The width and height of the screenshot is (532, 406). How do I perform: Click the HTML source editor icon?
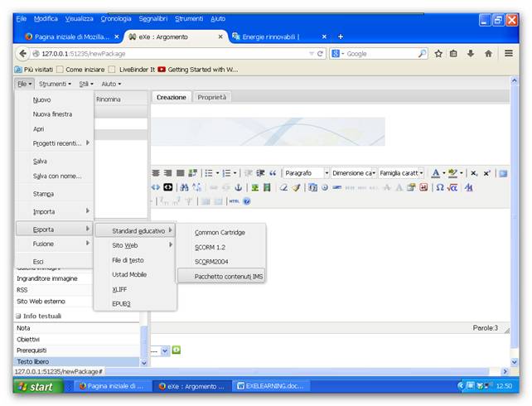coord(235,201)
